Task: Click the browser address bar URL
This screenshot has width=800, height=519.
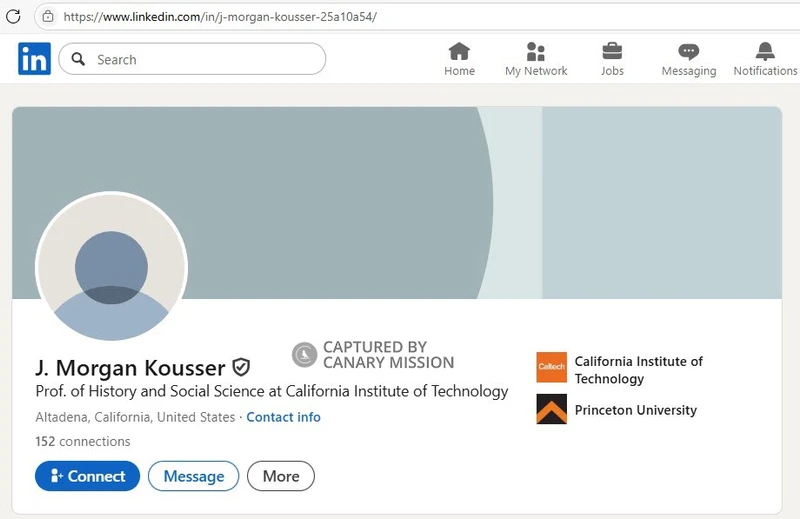Action: click(x=220, y=17)
